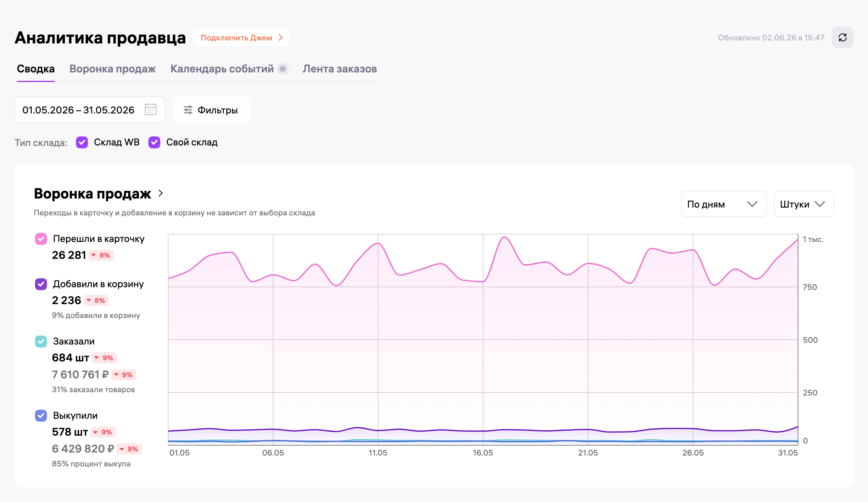Click the 31% заказали товаров text
Image resolution: width=868 pixels, height=502 pixels.
93,389
